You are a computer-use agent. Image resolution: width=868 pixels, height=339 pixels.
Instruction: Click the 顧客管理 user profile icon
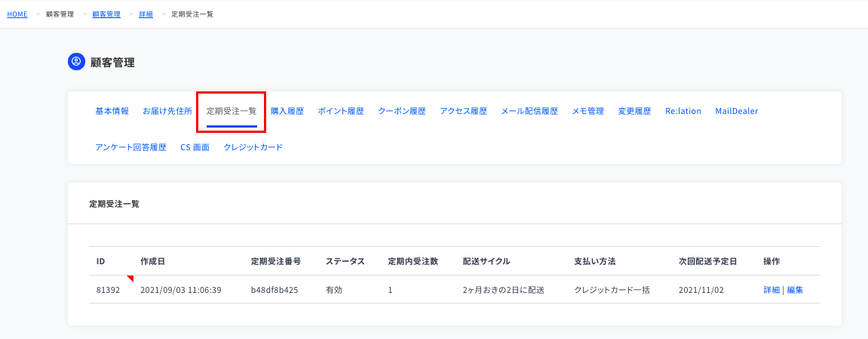tap(76, 62)
